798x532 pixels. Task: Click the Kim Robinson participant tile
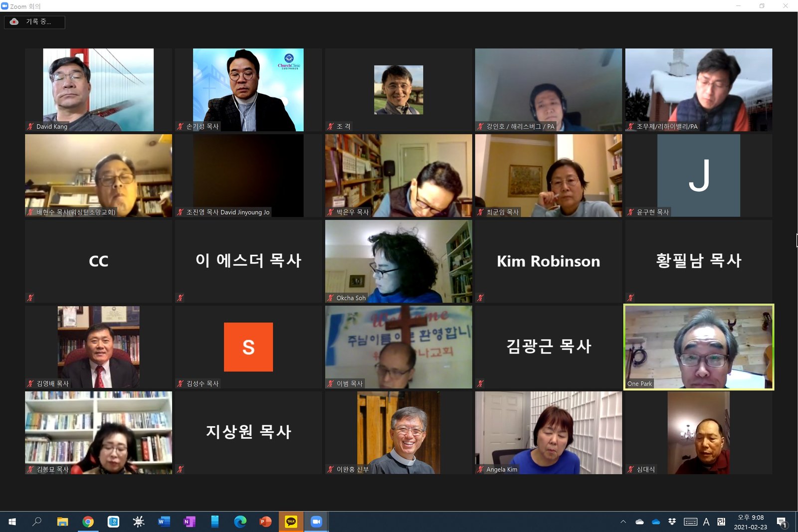point(548,261)
